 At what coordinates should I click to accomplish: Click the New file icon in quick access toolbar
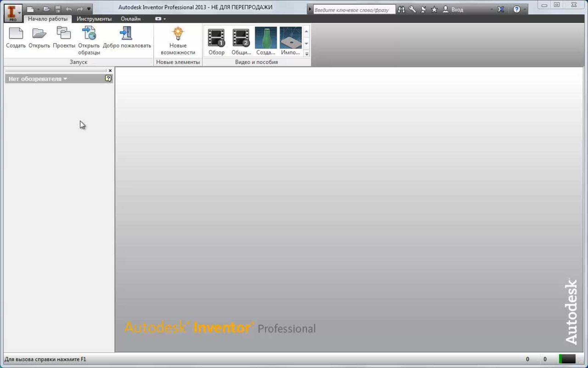click(x=31, y=9)
